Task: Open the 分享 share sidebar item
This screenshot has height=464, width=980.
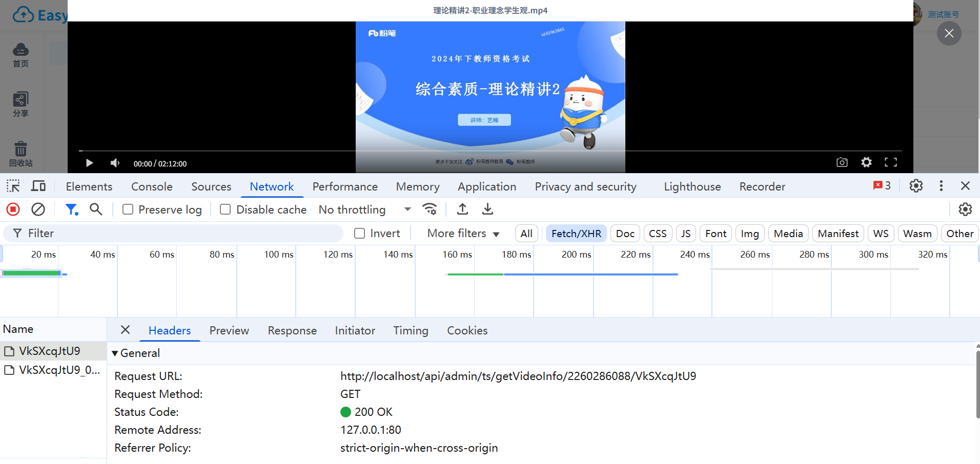Action: (21, 104)
